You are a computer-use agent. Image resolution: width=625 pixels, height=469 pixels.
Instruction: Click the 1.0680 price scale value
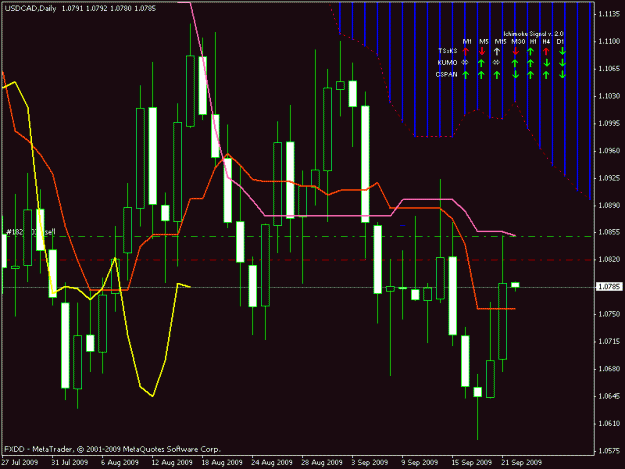point(609,369)
